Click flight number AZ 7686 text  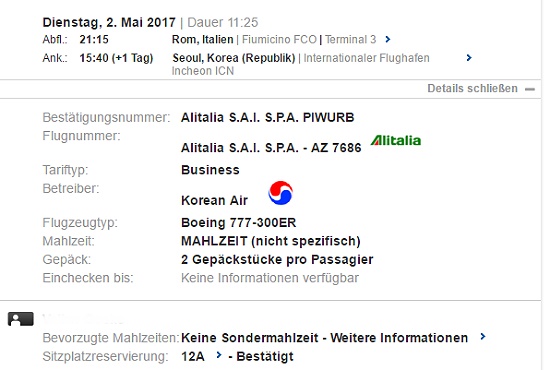pos(336,148)
